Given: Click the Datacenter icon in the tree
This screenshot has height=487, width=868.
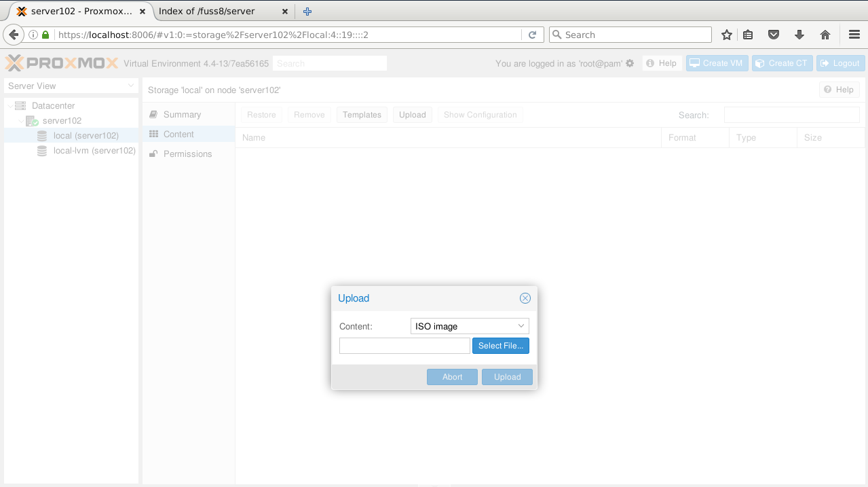Looking at the screenshot, I should [x=20, y=105].
